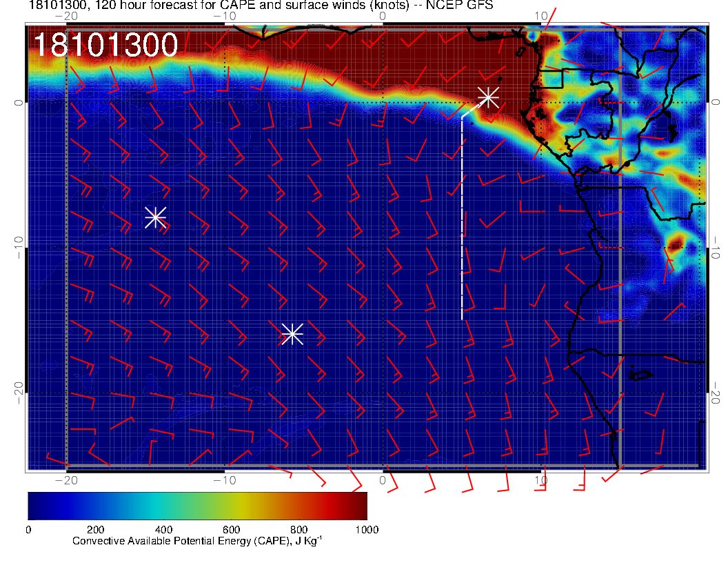Click the right axis -10 latitude label

(x=716, y=246)
